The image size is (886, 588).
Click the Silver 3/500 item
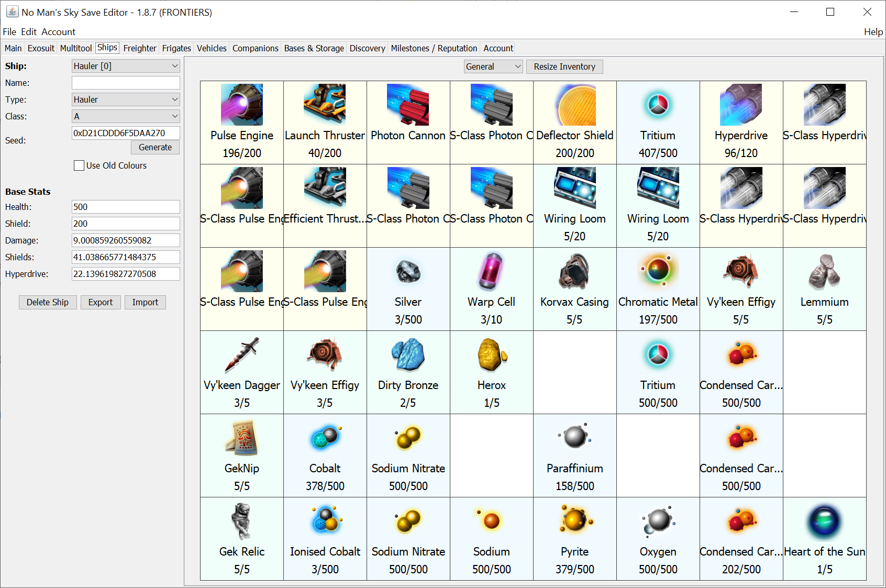[x=408, y=289]
